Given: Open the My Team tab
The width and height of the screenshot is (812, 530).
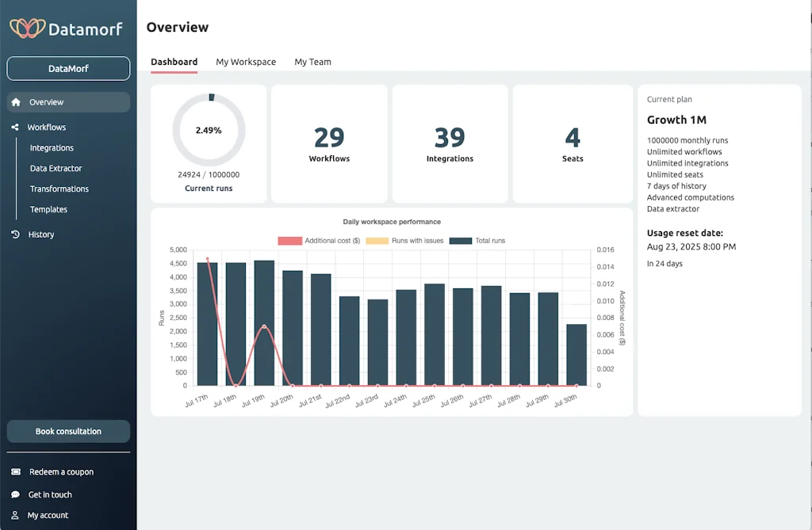Looking at the screenshot, I should click(x=312, y=61).
